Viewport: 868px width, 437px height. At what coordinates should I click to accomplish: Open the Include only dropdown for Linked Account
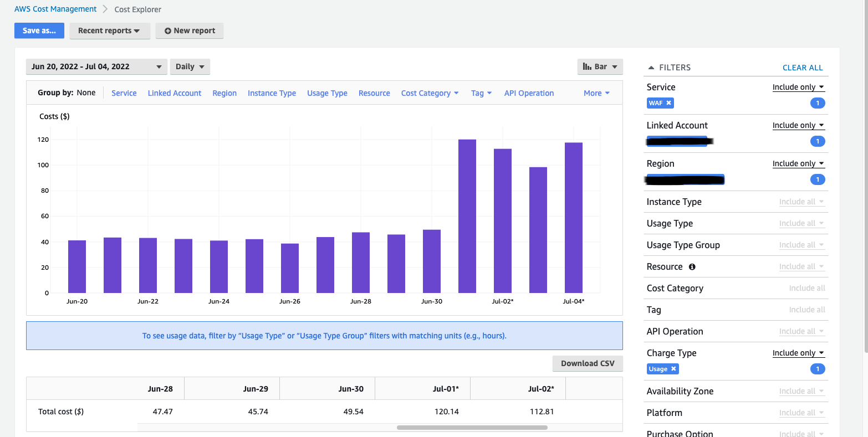coord(798,125)
